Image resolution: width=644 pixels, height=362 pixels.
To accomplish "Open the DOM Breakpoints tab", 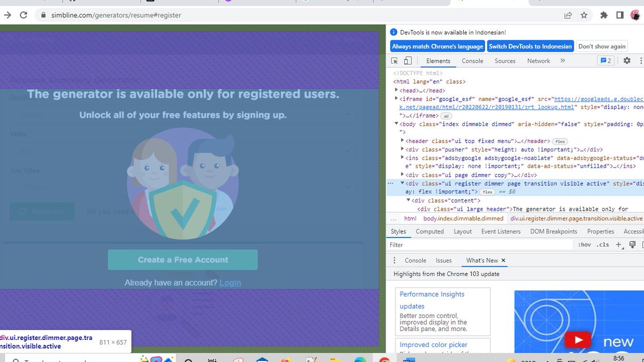I will coord(554,231).
